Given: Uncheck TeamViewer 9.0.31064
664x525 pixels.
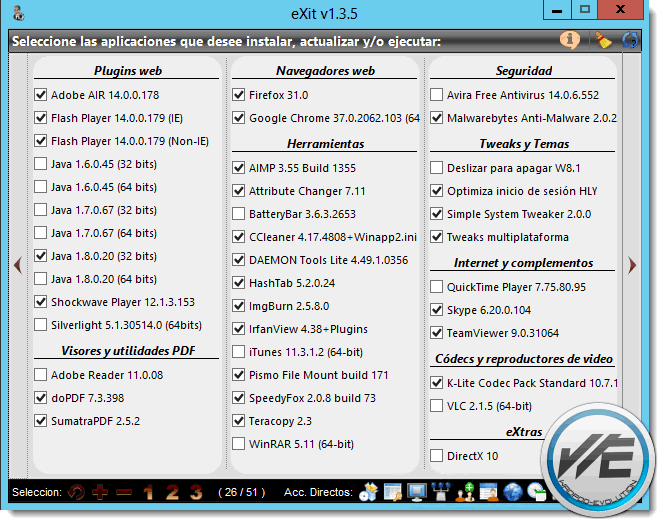Looking at the screenshot, I should click(x=437, y=332).
